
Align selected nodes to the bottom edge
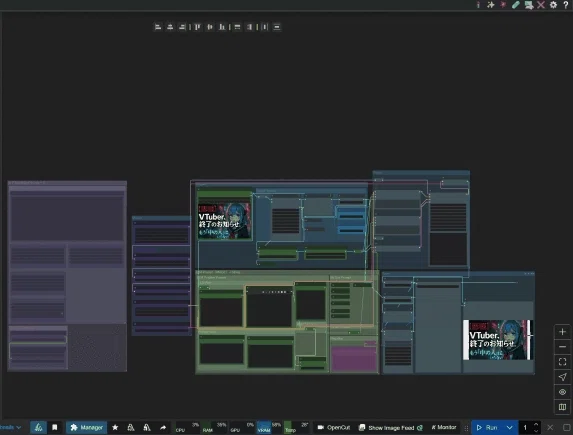pyautogui.click(x=222, y=27)
